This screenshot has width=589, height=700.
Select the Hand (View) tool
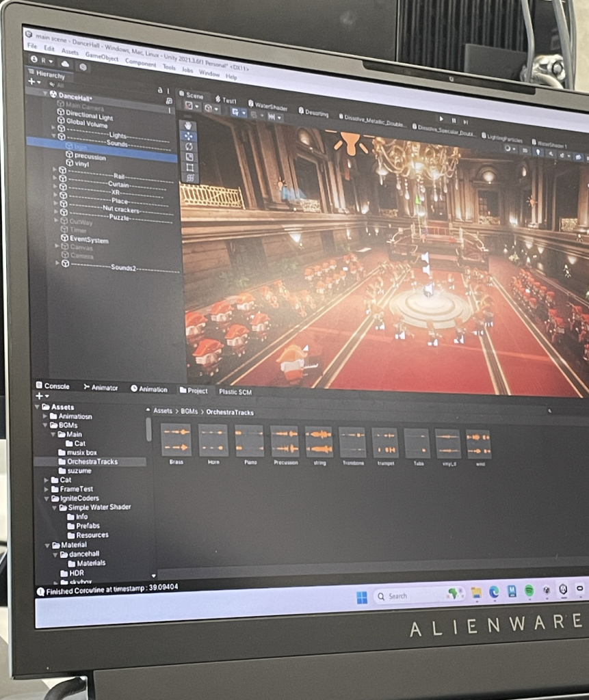tap(188, 126)
